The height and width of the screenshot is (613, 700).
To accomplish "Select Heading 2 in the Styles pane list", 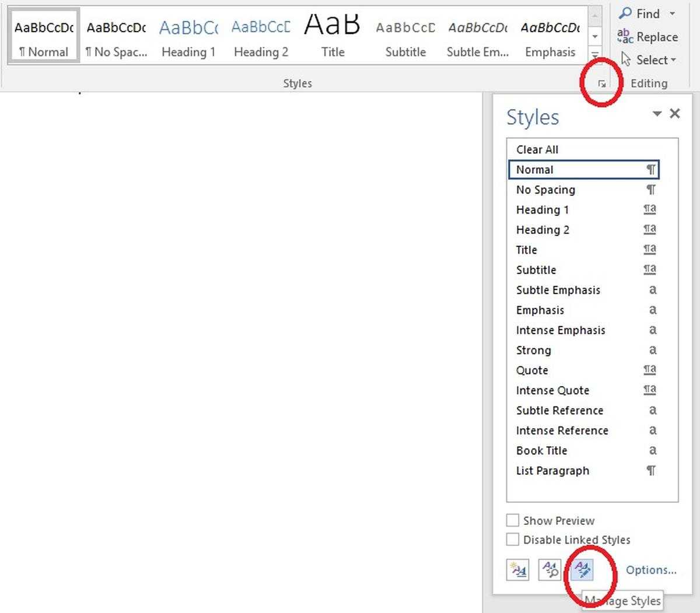I will (584, 230).
